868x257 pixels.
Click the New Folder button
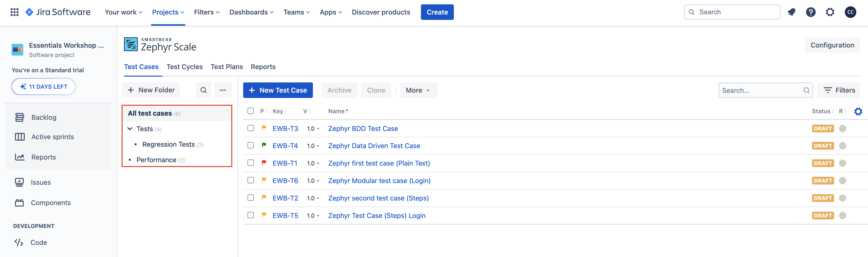point(151,90)
